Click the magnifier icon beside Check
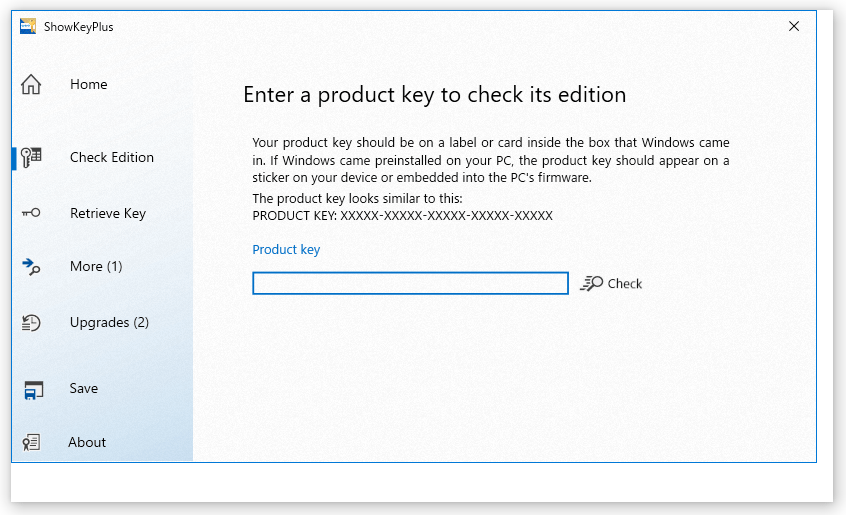This screenshot has height=515, width=846. tap(591, 283)
